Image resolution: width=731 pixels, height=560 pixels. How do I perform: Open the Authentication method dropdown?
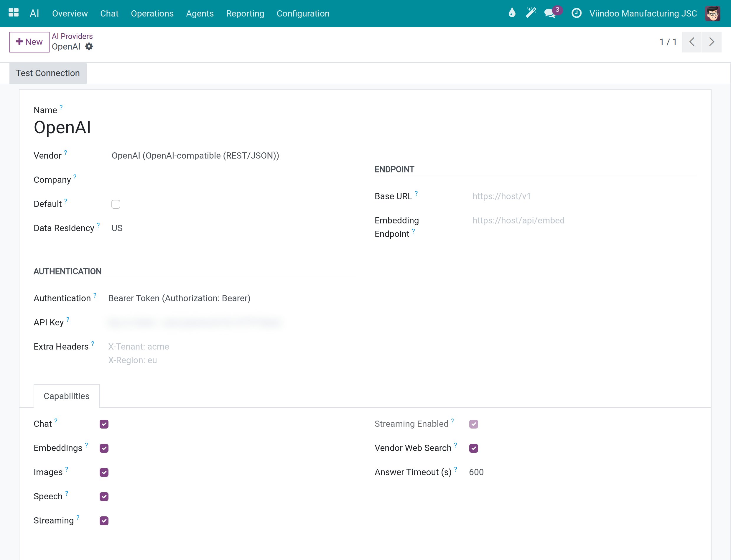[232, 298]
